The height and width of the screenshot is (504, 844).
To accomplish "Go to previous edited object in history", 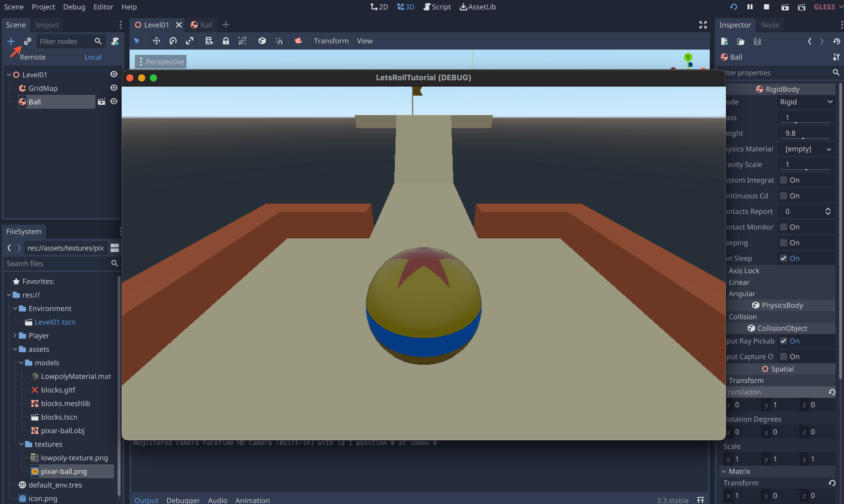I will [x=810, y=41].
